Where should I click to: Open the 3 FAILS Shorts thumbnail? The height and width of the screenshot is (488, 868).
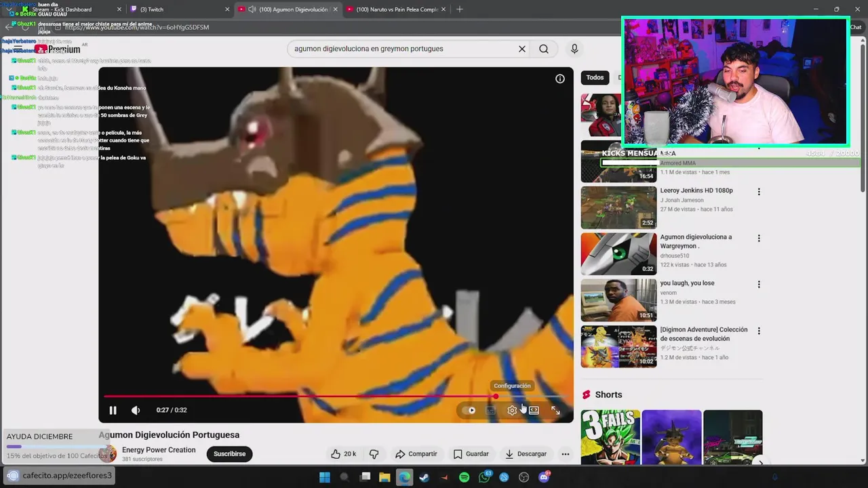(610, 437)
